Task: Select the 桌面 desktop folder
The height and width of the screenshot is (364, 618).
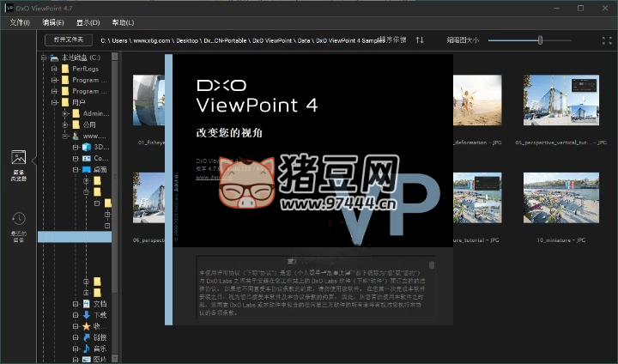Action: [100, 170]
